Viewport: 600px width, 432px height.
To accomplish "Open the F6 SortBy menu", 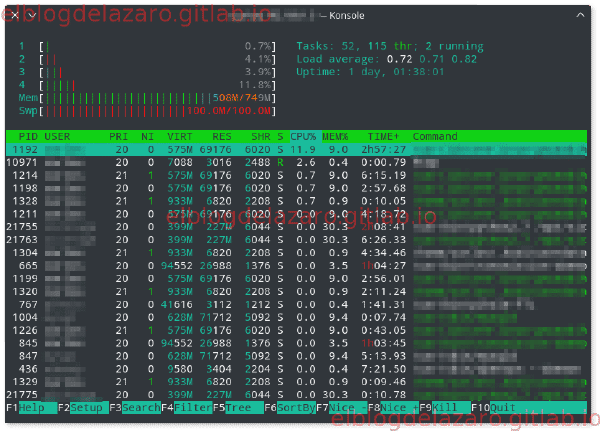I will 290,408.
